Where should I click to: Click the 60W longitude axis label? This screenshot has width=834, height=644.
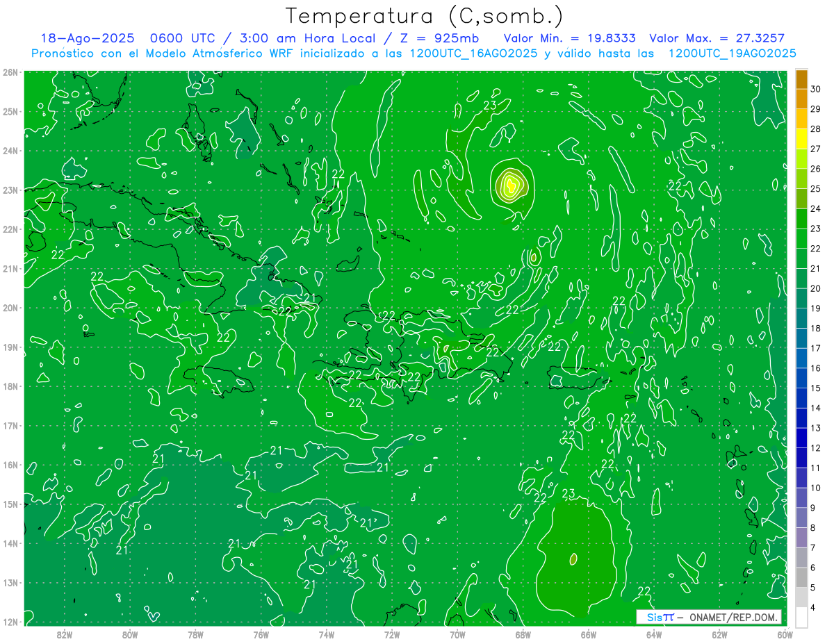pyautogui.click(x=785, y=634)
